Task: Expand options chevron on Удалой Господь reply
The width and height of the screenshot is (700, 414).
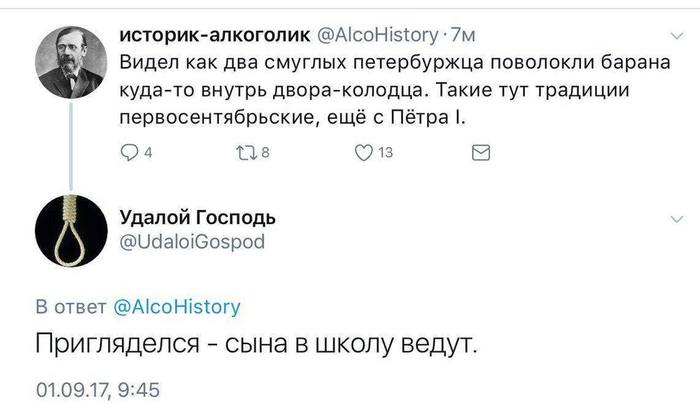Action: coord(678,218)
